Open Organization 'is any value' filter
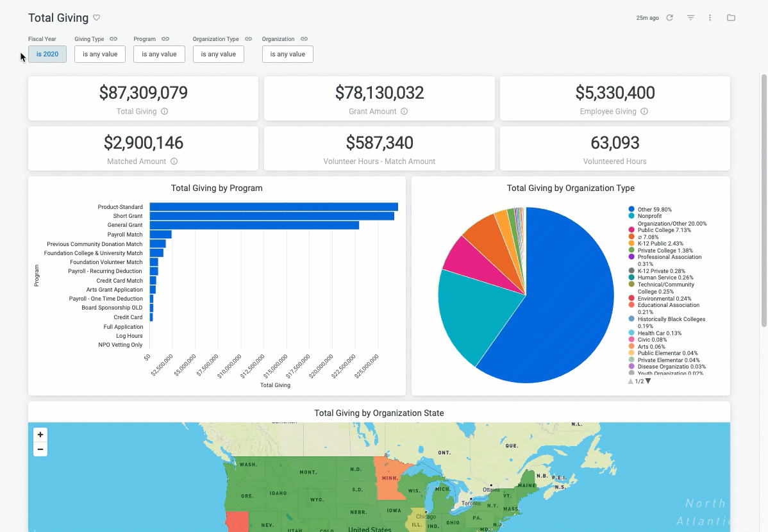This screenshot has height=532, width=768. [x=287, y=54]
